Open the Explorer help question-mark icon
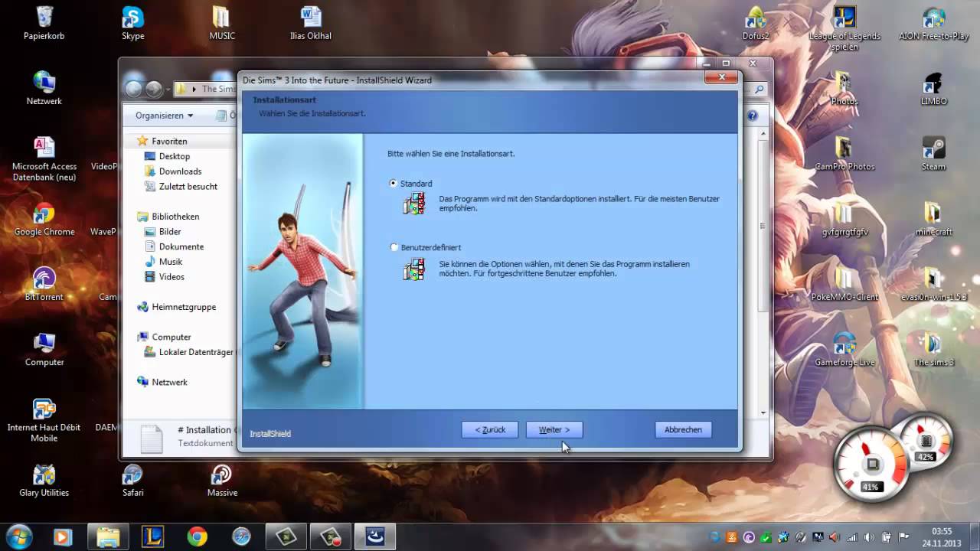Viewport: 980px width, 551px height. click(x=752, y=116)
